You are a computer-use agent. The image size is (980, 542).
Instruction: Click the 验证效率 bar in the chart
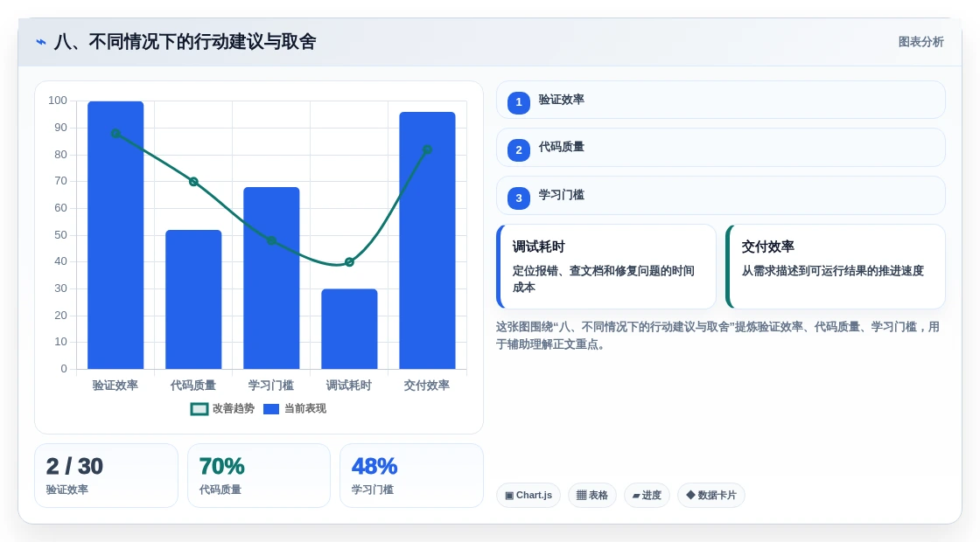pos(115,235)
